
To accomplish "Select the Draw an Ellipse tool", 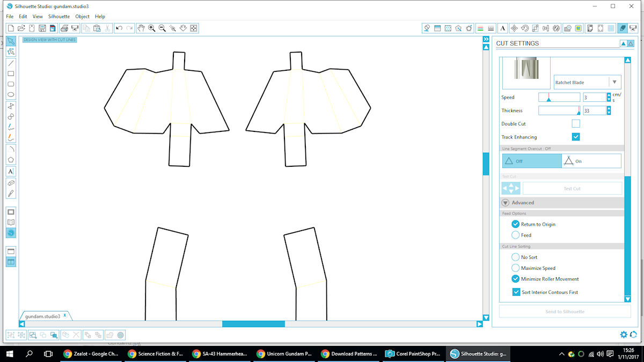I will pyautogui.click(x=11, y=95).
